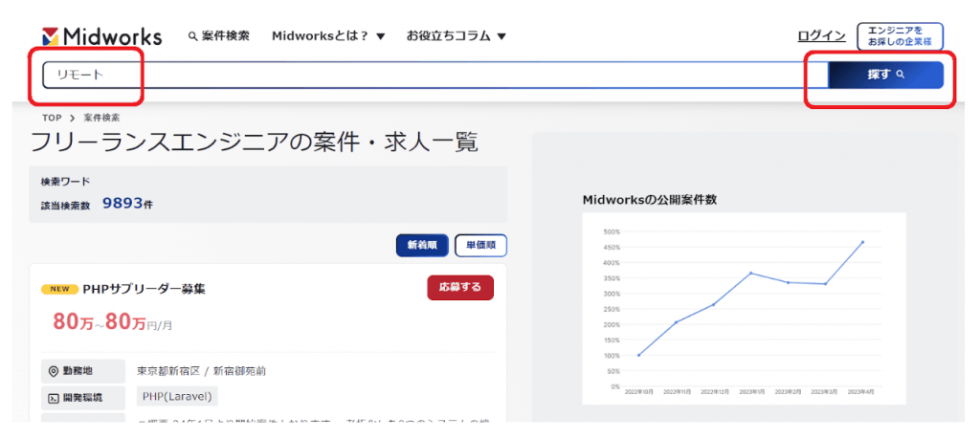Sort listings by 新着順
980x439 pixels.
(422, 245)
